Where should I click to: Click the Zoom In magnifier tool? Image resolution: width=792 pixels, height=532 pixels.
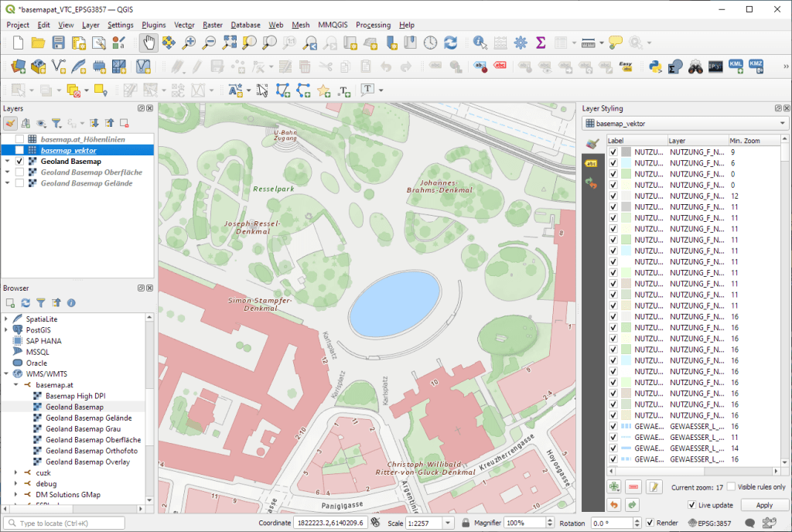(188, 43)
